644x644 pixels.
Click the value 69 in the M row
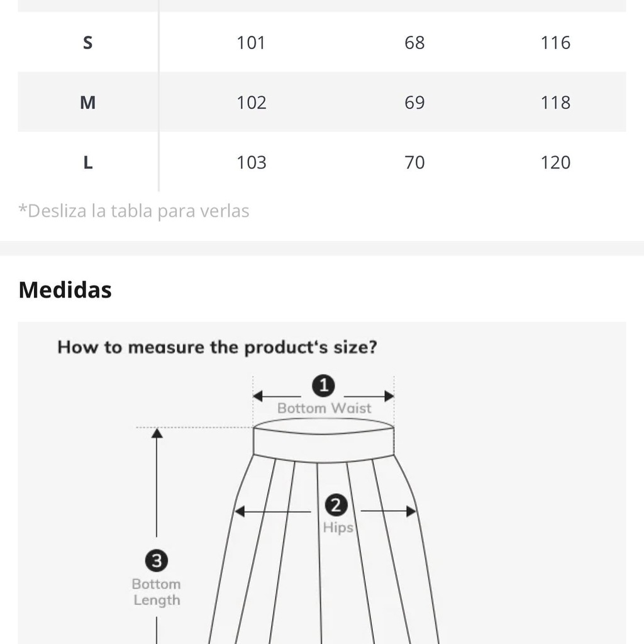point(414,103)
